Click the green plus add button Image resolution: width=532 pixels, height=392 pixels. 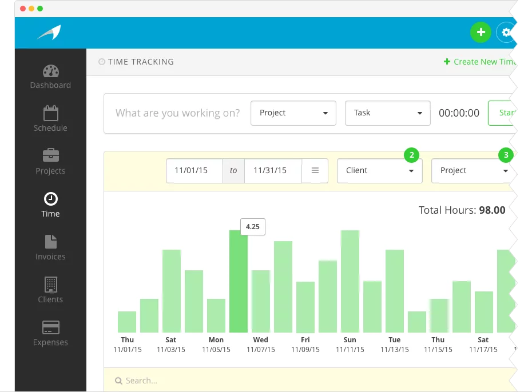[x=481, y=33]
